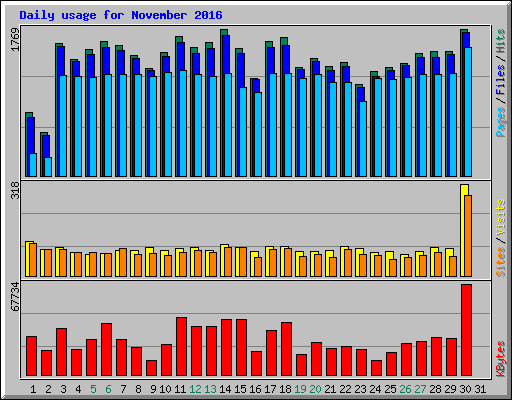Click the day 23 x-axis label
Viewport: 512px width, 400px height.
click(360, 389)
